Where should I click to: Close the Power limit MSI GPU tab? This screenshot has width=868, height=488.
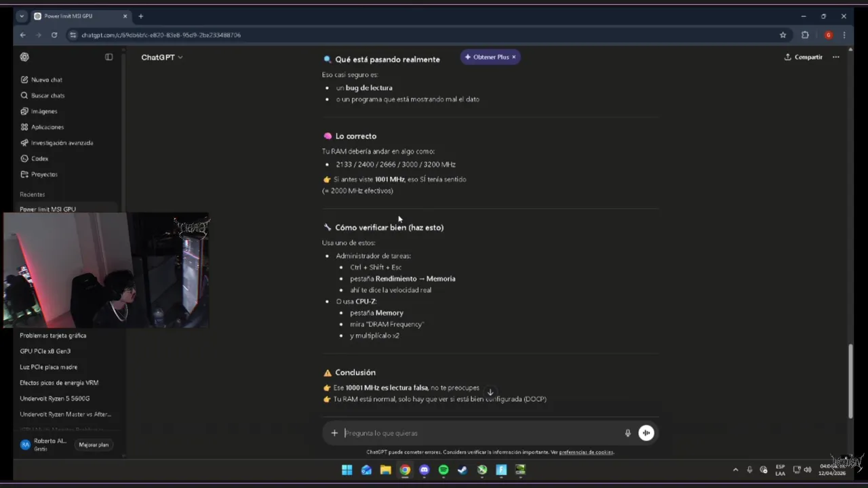125,16
